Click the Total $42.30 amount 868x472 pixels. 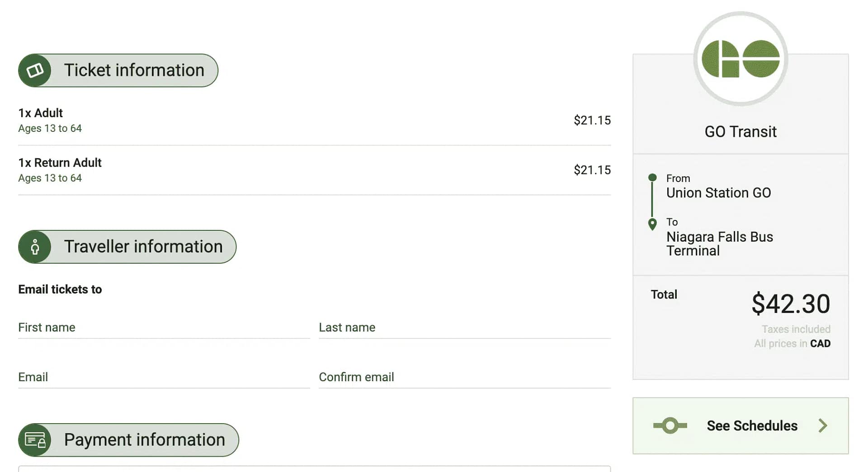click(791, 303)
